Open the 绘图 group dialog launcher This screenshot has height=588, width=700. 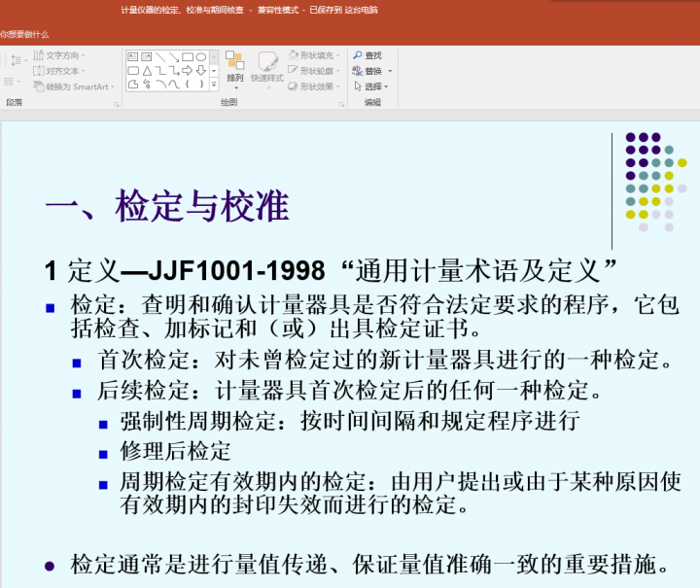341,102
